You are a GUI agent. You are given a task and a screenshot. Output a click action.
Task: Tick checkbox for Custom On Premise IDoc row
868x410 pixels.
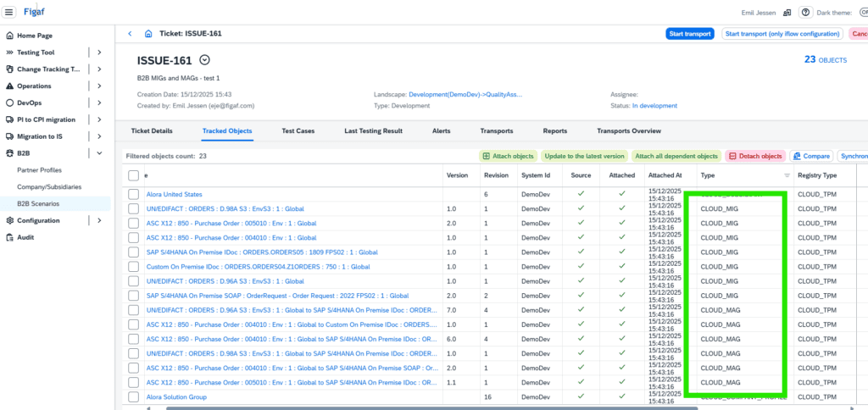(133, 267)
